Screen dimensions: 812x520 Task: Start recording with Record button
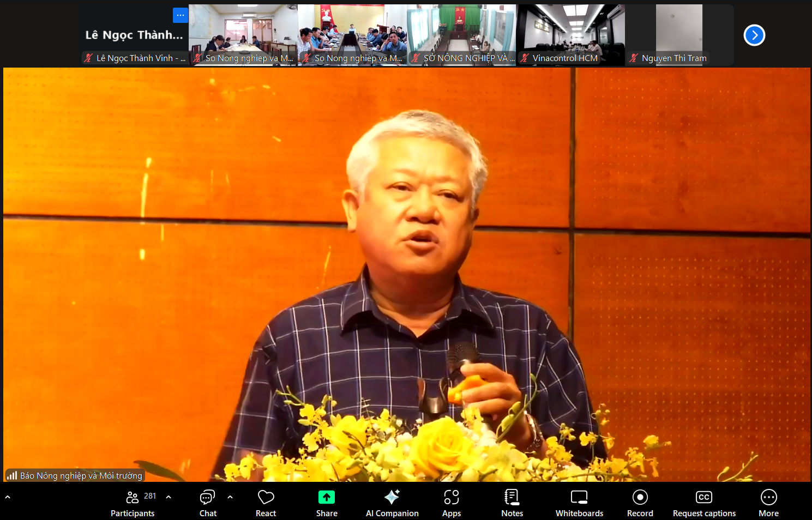click(x=640, y=503)
